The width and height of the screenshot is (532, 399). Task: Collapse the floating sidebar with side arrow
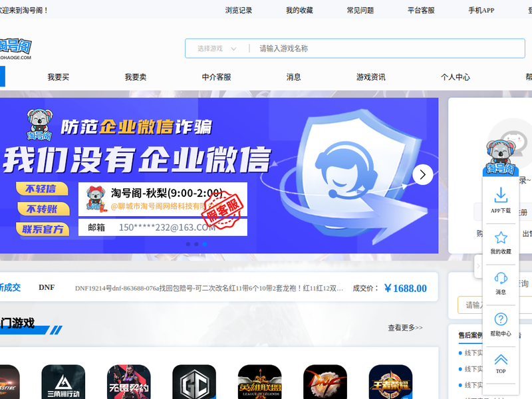477,267
